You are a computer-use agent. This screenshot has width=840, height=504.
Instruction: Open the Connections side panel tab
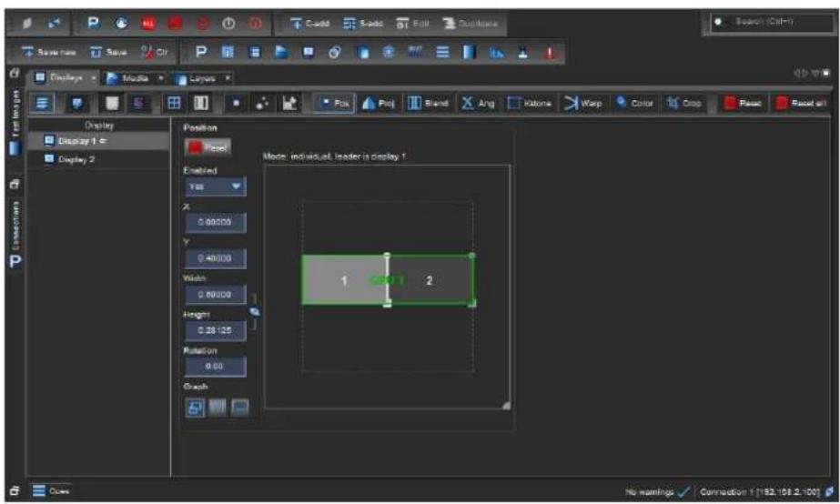click(15, 234)
